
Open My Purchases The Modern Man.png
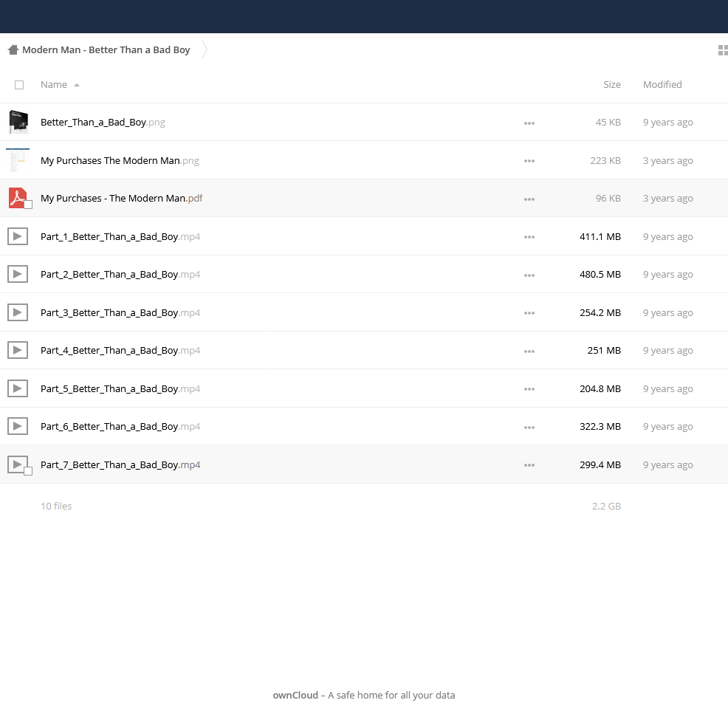pyautogui.click(x=120, y=161)
